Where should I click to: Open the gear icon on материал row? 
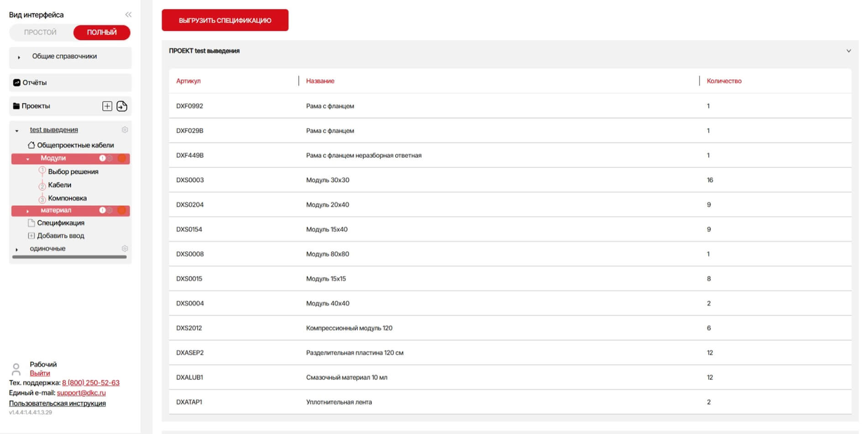click(110, 210)
